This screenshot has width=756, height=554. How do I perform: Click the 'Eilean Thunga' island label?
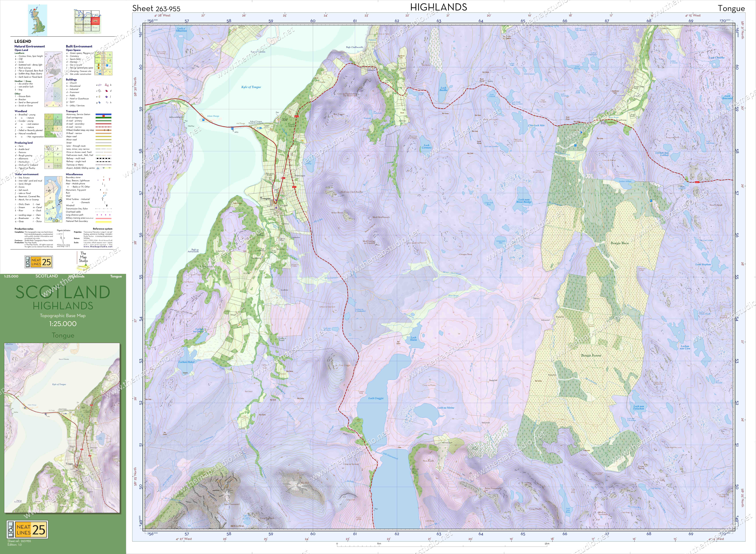tap(213, 116)
